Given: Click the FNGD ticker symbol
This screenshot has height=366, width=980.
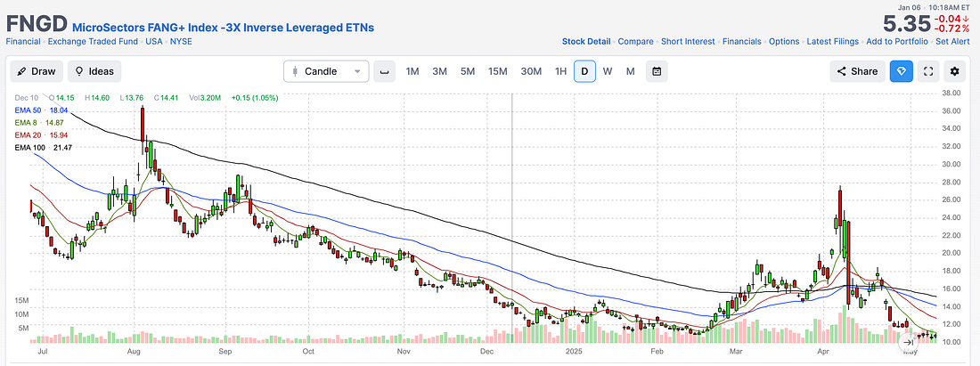Looking at the screenshot, I should tap(37, 22).
